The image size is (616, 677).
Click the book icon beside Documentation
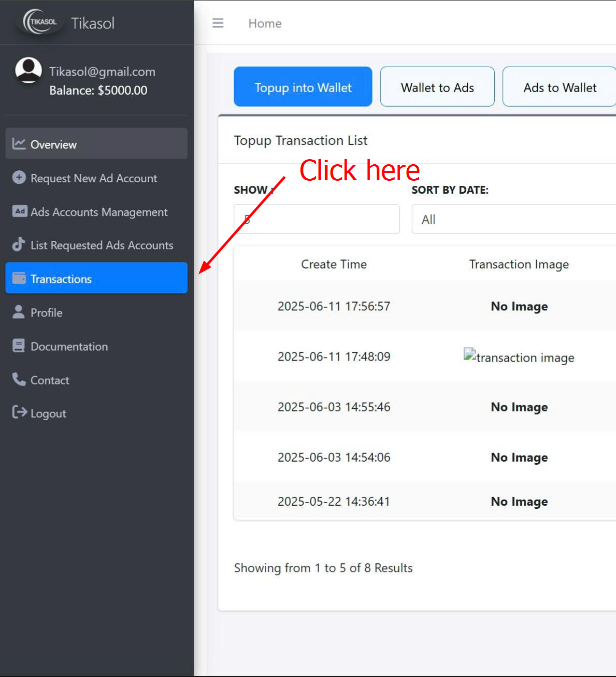pos(19,346)
